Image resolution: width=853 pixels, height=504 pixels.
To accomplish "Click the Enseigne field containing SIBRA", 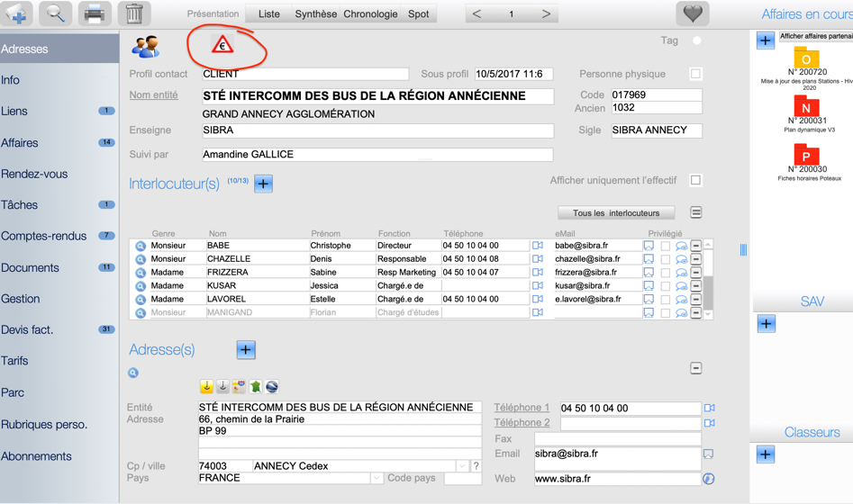I will coord(377,130).
